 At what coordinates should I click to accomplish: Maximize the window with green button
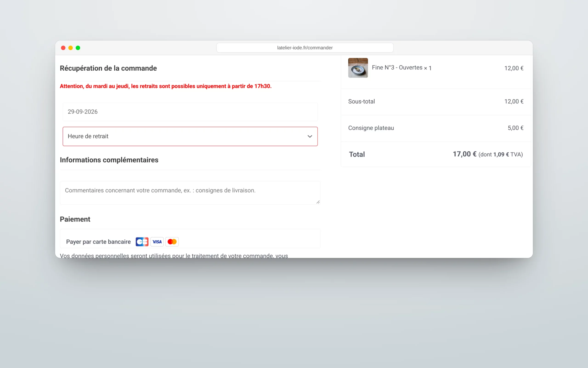[78, 48]
